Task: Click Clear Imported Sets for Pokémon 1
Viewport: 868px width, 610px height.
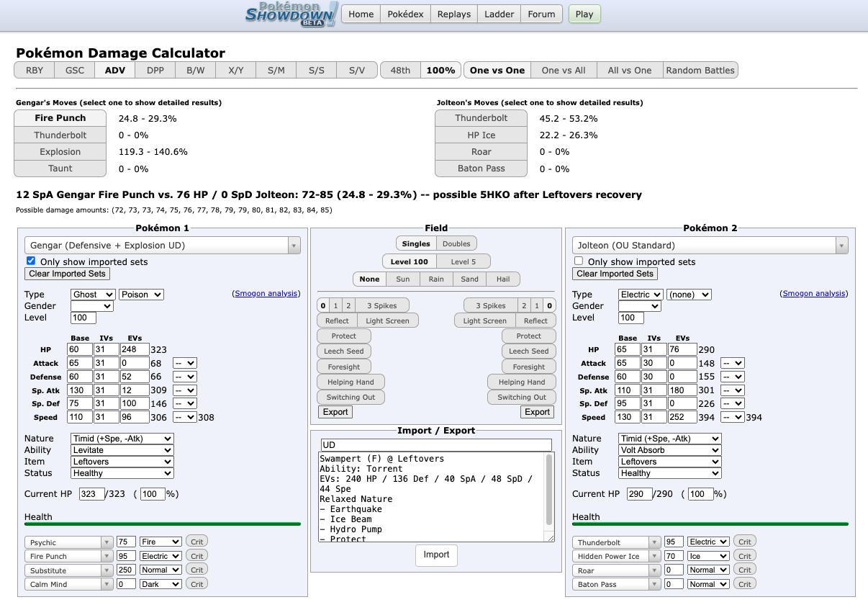Action: [68, 274]
